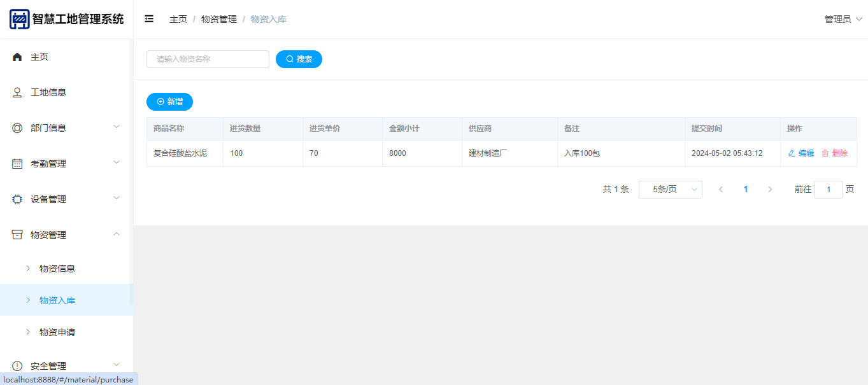Image resolution: width=868 pixels, height=385 pixels.
Task: Click the 搜索 button
Action: [299, 59]
